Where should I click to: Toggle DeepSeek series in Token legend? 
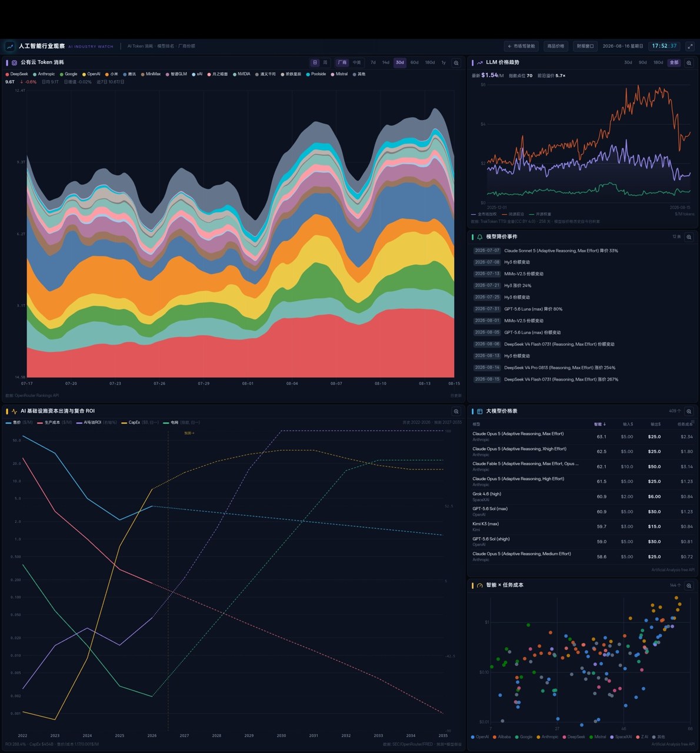[17, 74]
